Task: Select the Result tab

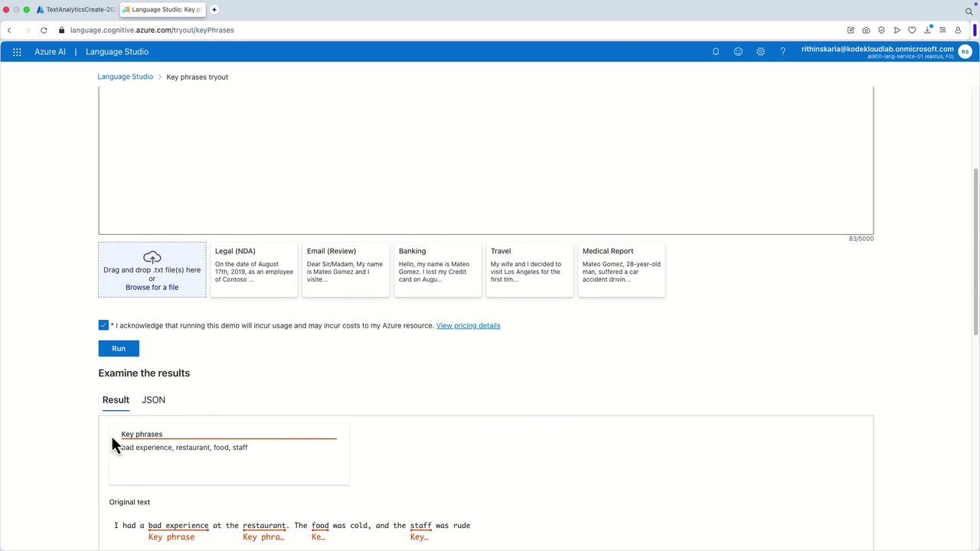Action: [x=116, y=399]
